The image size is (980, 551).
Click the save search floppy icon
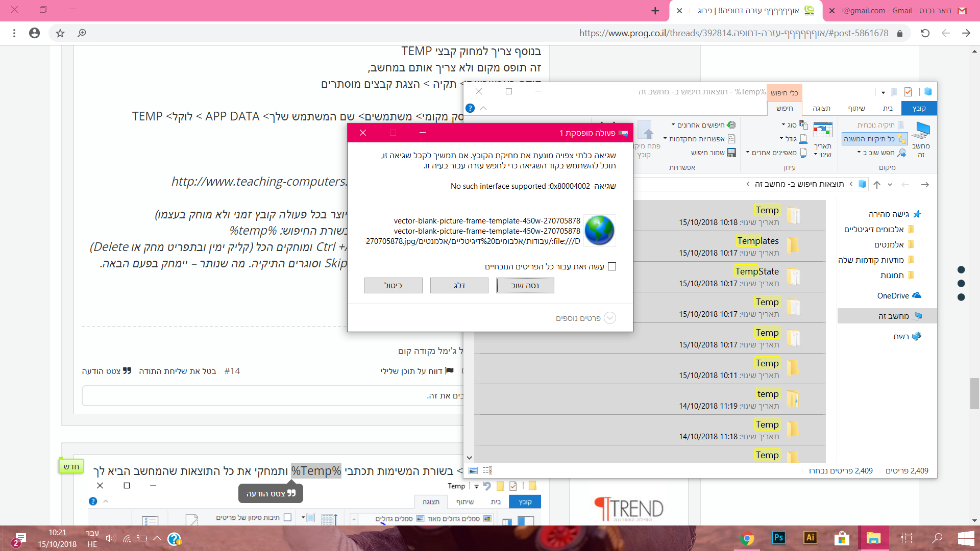pyautogui.click(x=731, y=153)
